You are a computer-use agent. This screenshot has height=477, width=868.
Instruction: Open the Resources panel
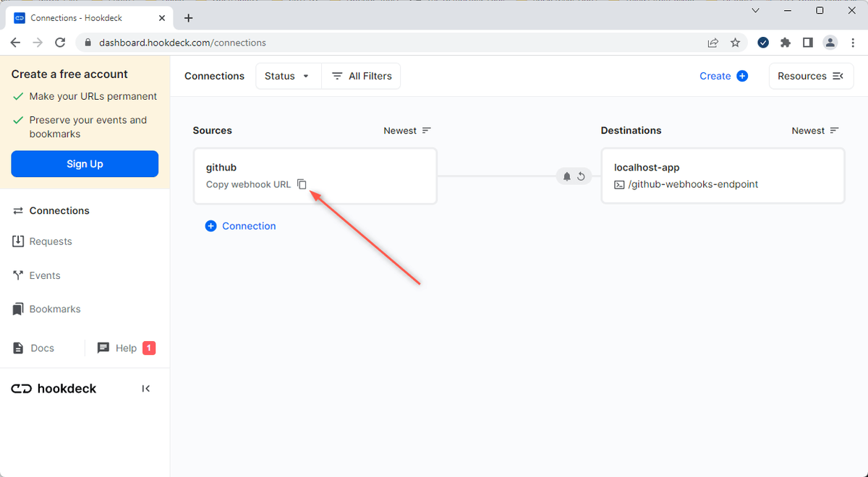click(811, 76)
